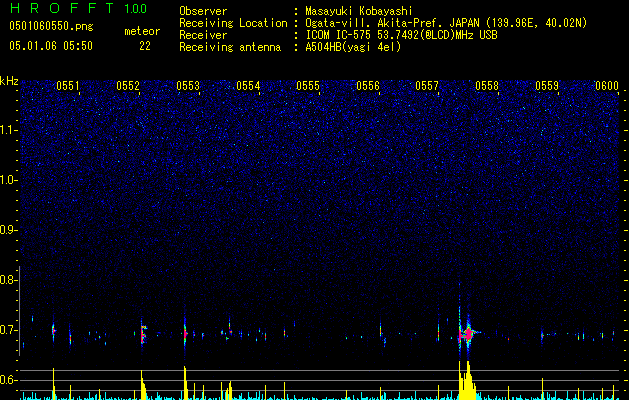
Task: Click the 0555 time marker
Action: 308,86
